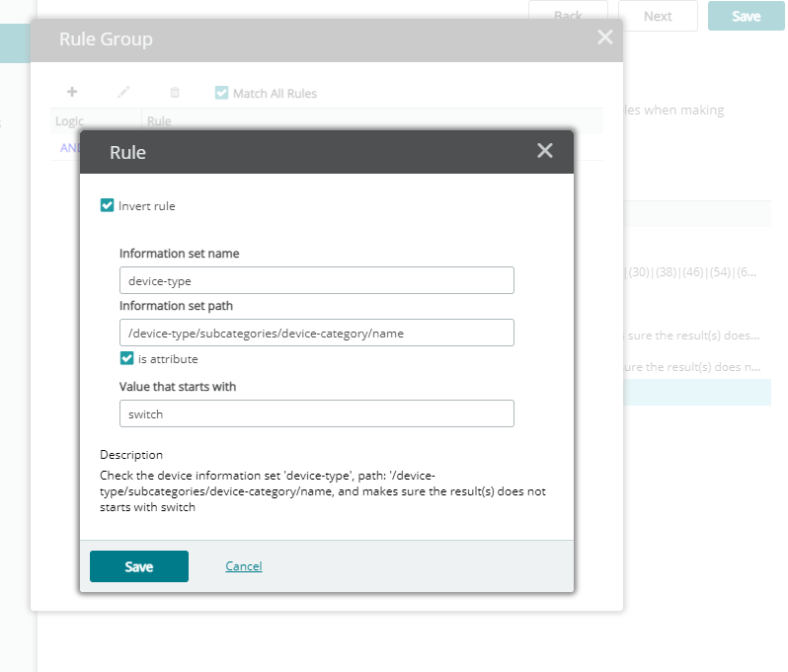
Task: Click the Information set name field
Action: tap(317, 280)
